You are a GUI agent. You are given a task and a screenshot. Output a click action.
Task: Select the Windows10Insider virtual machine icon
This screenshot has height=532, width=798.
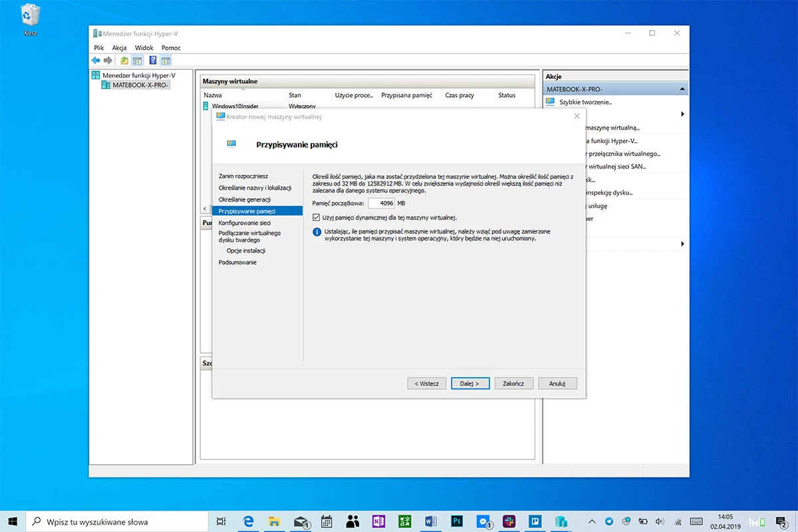[205, 106]
